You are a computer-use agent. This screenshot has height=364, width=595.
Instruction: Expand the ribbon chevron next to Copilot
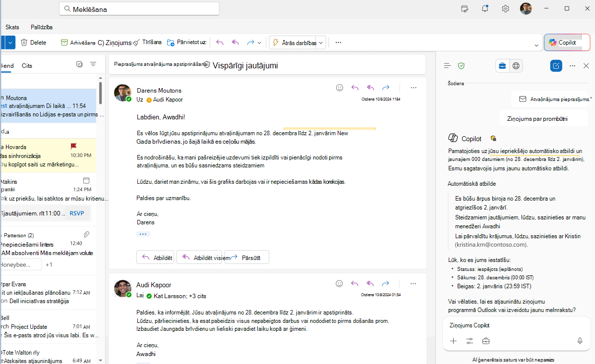[536, 46]
